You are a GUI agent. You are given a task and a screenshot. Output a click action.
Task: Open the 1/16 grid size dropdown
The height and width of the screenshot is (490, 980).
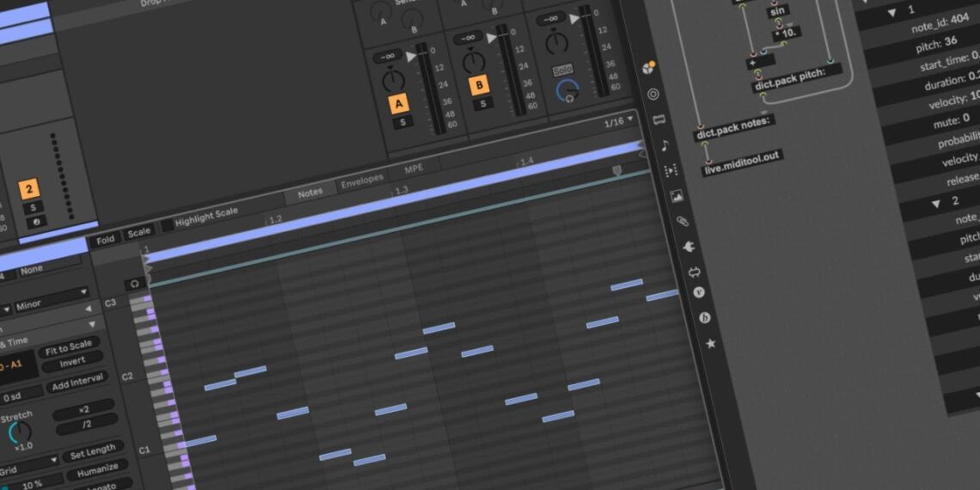click(x=618, y=122)
